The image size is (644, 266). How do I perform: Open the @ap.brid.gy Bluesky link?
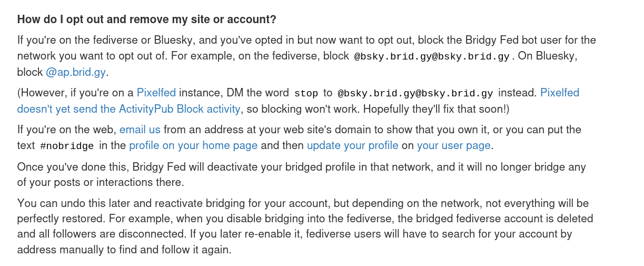(76, 72)
